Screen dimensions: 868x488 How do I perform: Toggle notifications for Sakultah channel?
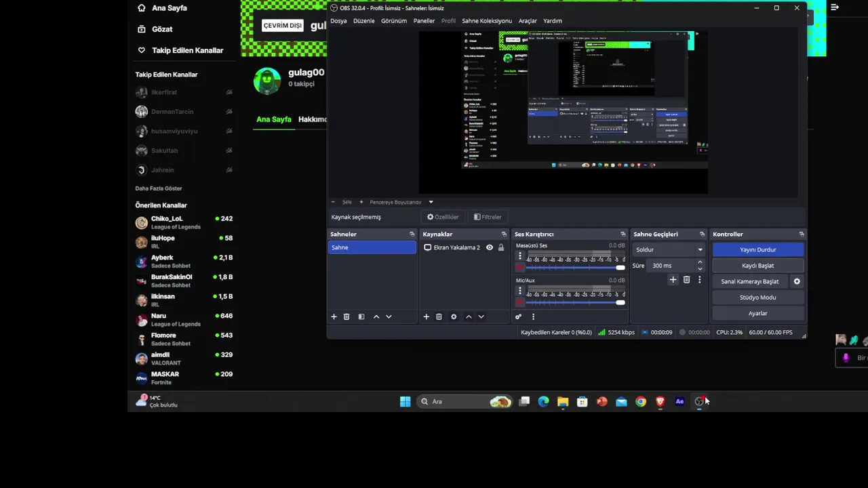click(x=229, y=150)
